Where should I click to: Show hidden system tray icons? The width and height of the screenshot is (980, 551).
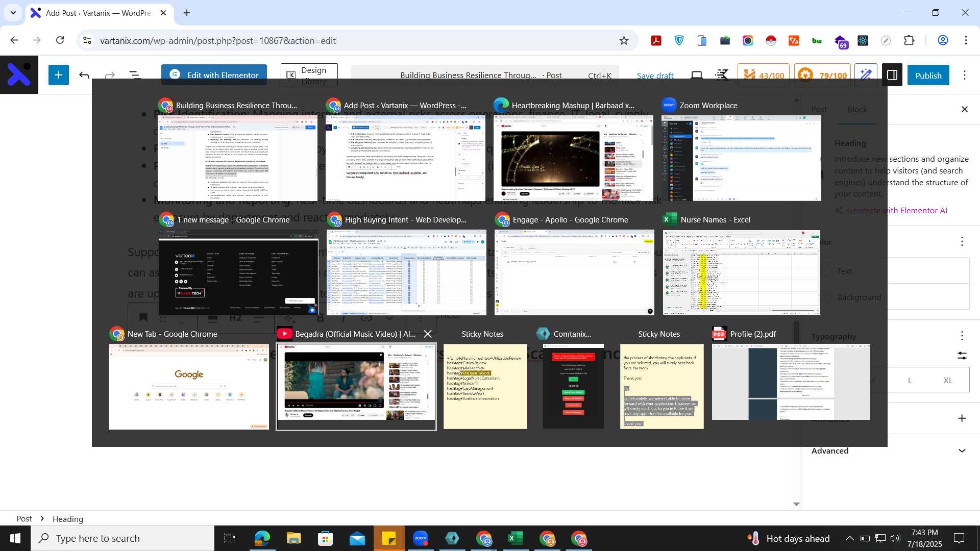(849, 538)
